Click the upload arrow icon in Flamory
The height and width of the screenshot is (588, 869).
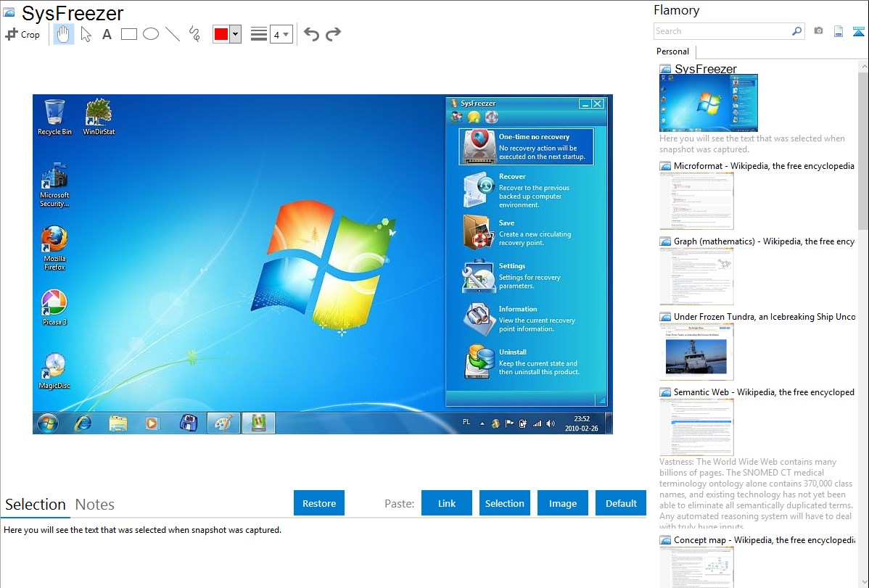[x=858, y=31]
